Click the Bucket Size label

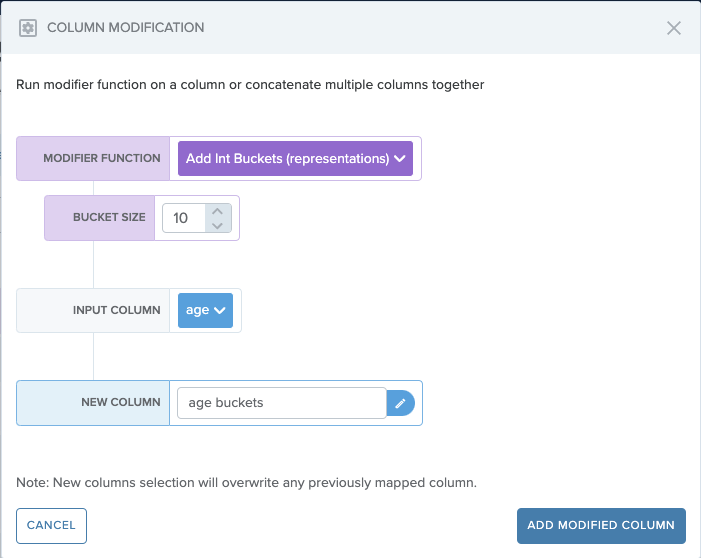click(x=109, y=217)
